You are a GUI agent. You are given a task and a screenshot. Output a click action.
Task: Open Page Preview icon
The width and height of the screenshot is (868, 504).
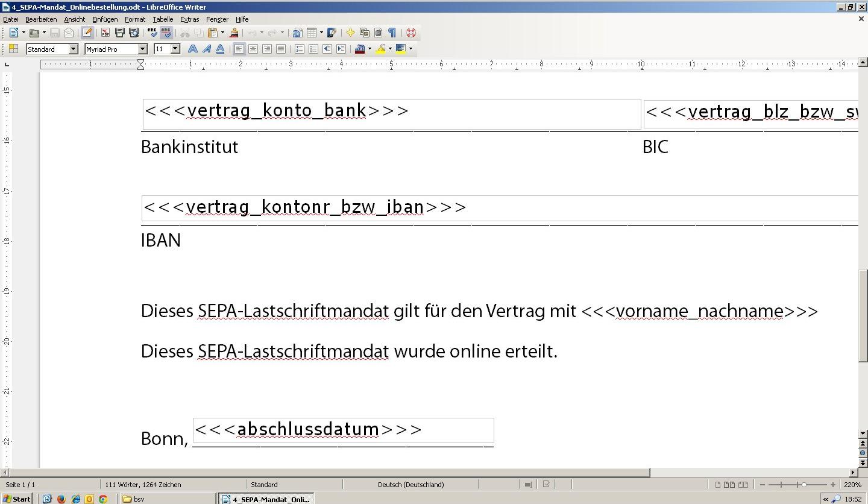(134, 33)
